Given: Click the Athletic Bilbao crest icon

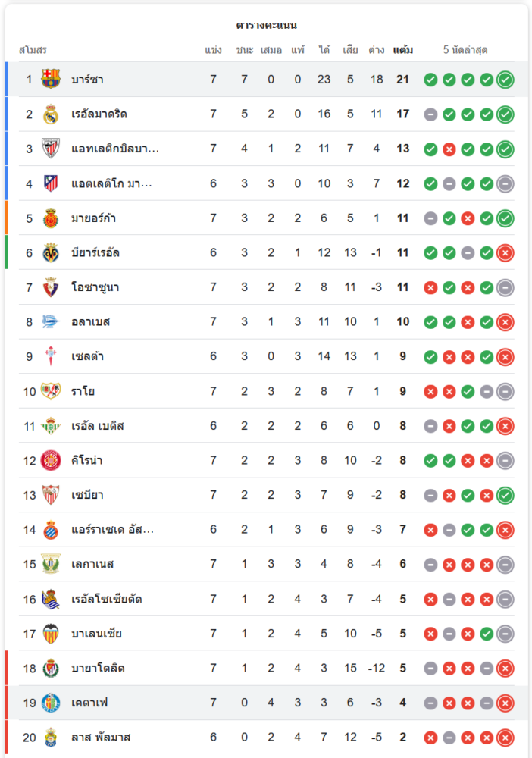Looking at the screenshot, I should [51, 149].
